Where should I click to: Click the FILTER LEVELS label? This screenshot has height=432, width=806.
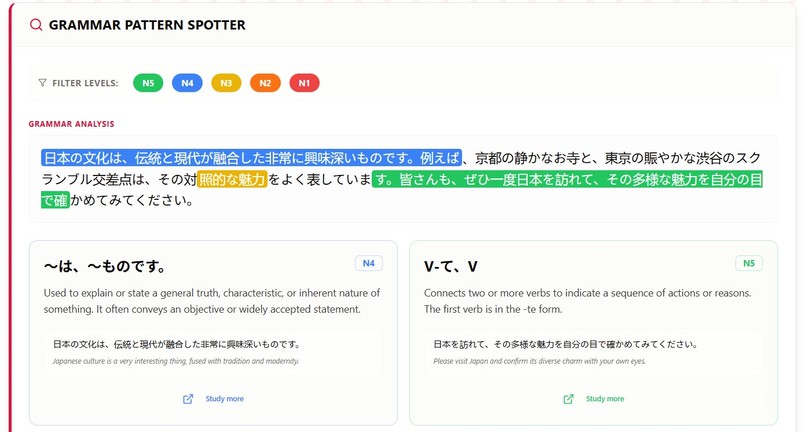pos(85,83)
